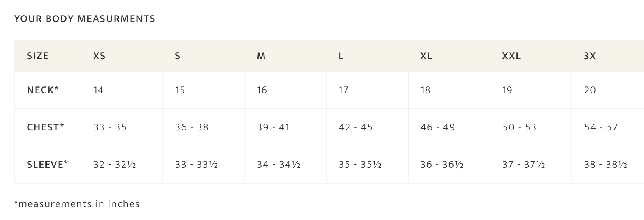The width and height of the screenshot is (644, 220).
Task: Click the 'YOUR BODY MEASURMENTS' heading
Action: pyautogui.click(x=85, y=19)
